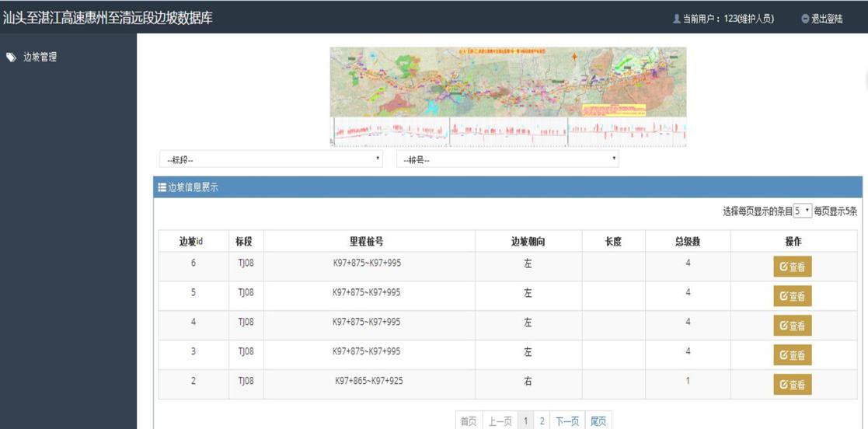View details for slope id 4

point(792,326)
